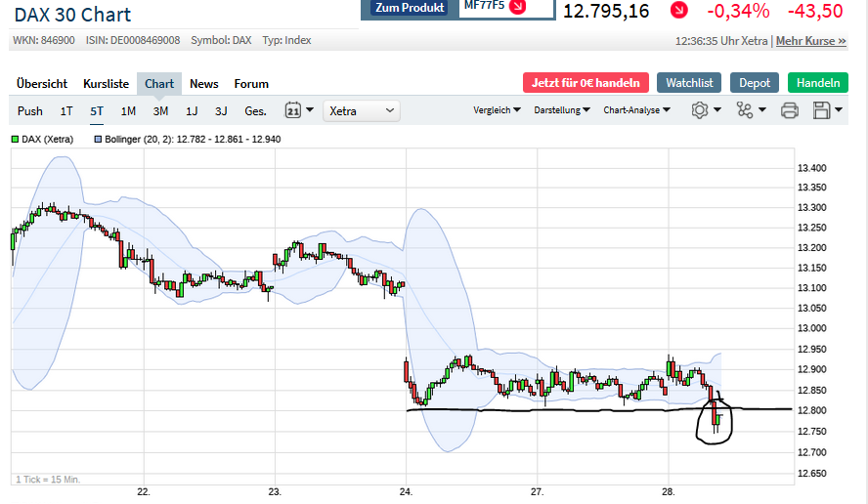Click the 27. date label on axis
Screen dimensions: 868x504
537,491
